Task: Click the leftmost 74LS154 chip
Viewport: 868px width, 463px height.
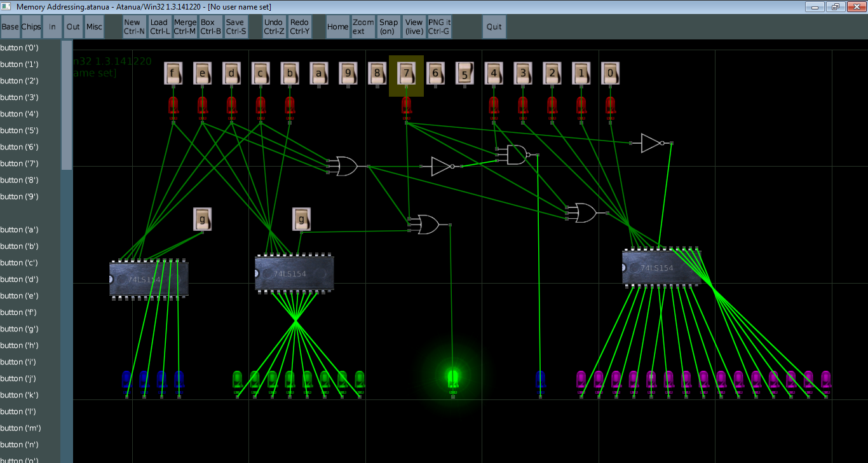Action: tap(148, 280)
